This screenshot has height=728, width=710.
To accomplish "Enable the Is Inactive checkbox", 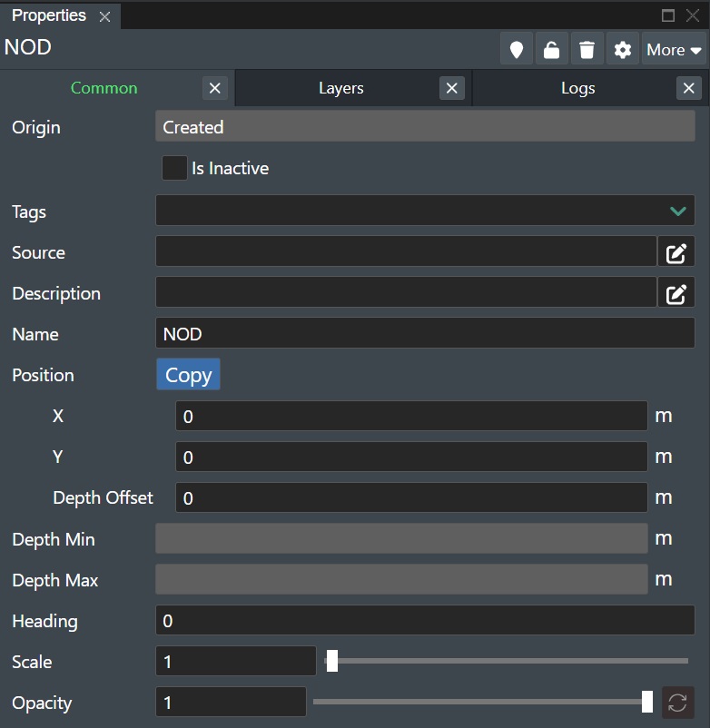I will click(x=174, y=168).
